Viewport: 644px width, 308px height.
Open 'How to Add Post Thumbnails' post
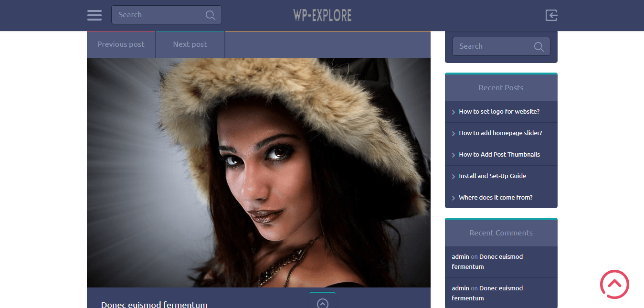pos(499,154)
